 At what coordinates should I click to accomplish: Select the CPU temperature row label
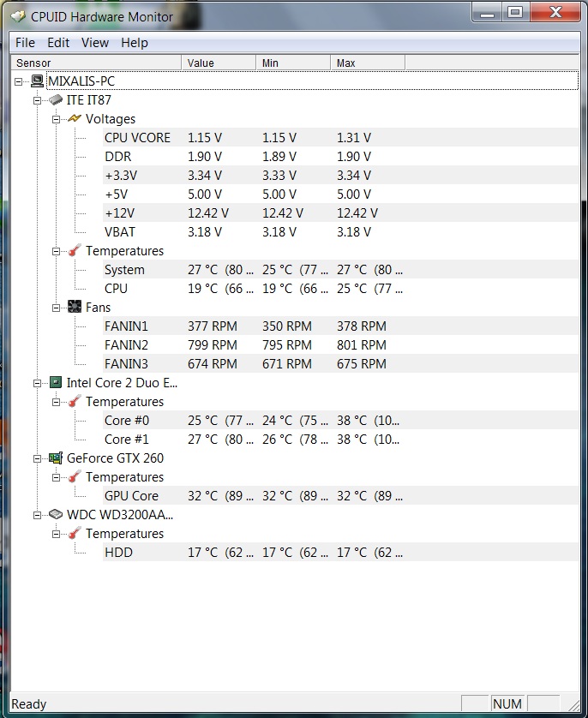click(x=116, y=289)
